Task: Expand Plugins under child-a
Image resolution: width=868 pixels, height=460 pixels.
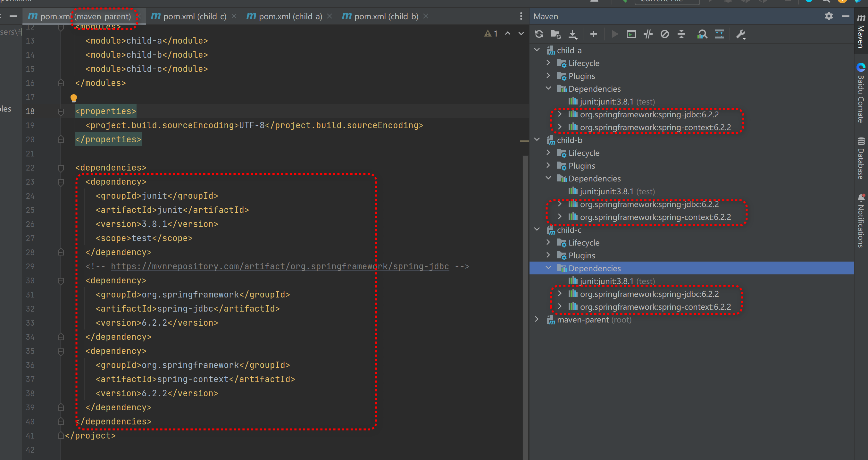Action: click(548, 75)
